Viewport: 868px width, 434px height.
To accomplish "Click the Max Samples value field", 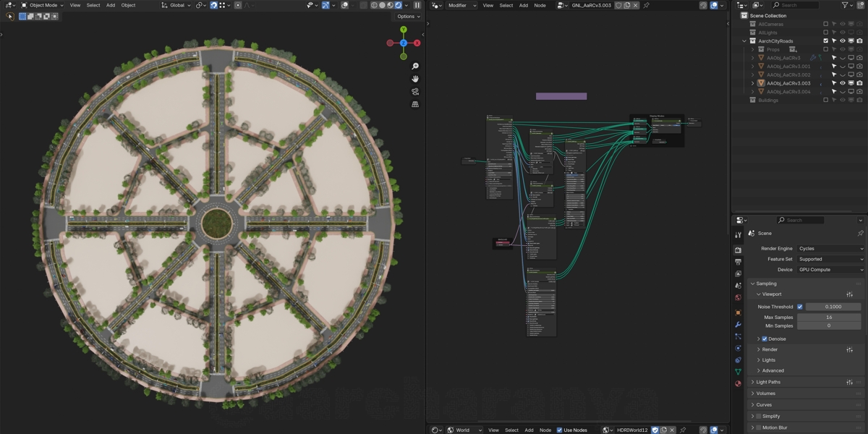I will pyautogui.click(x=829, y=318).
